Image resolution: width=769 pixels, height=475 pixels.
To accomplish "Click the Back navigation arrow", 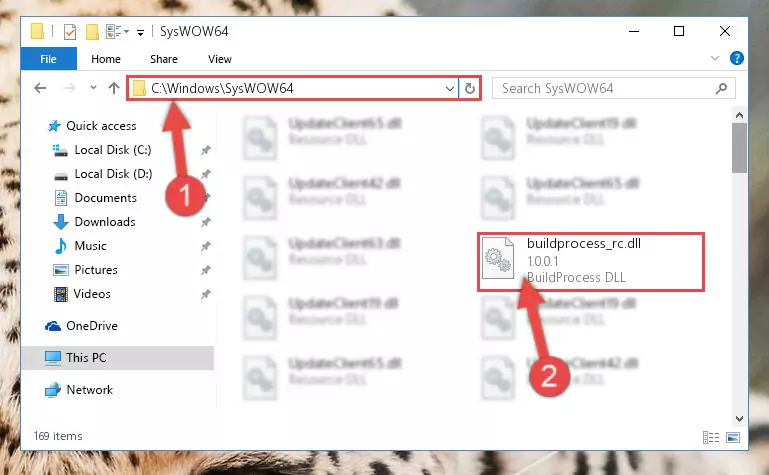I will (40, 88).
